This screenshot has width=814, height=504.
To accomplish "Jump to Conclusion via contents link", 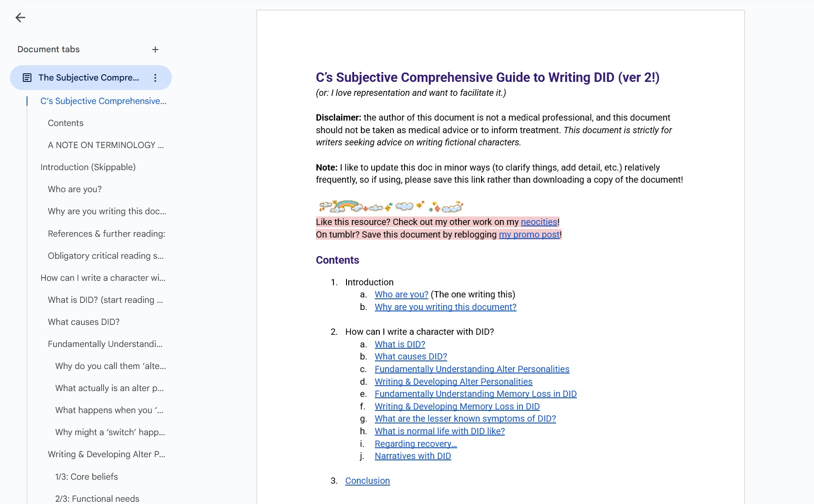I will point(367,481).
